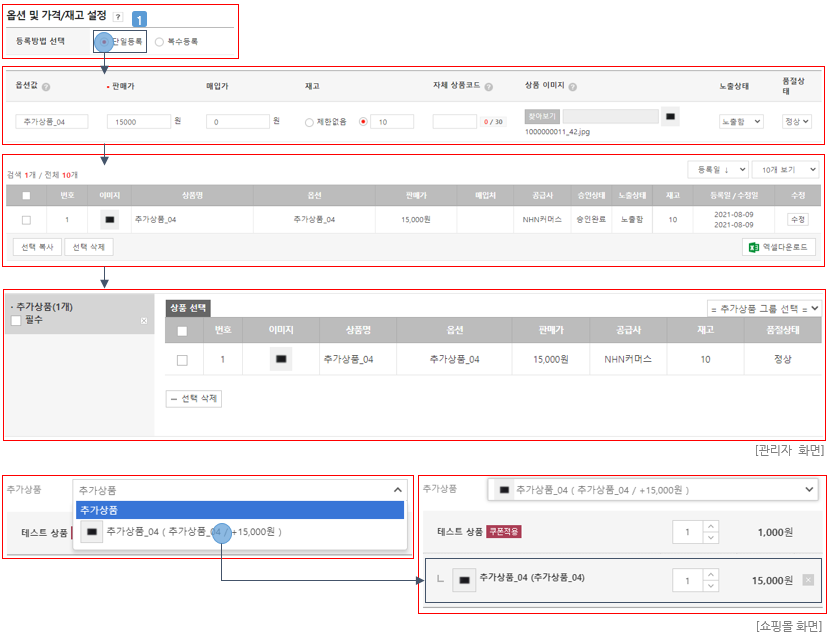Switch to the 상품 선택 tab
The image size is (838, 639).
pyautogui.click(x=188, y=308)
